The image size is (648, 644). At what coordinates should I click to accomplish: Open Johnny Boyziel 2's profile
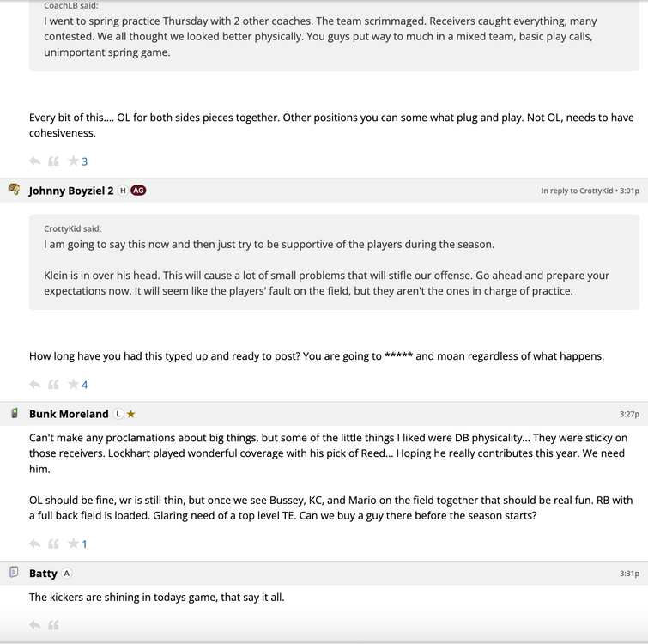pos(71,191)
